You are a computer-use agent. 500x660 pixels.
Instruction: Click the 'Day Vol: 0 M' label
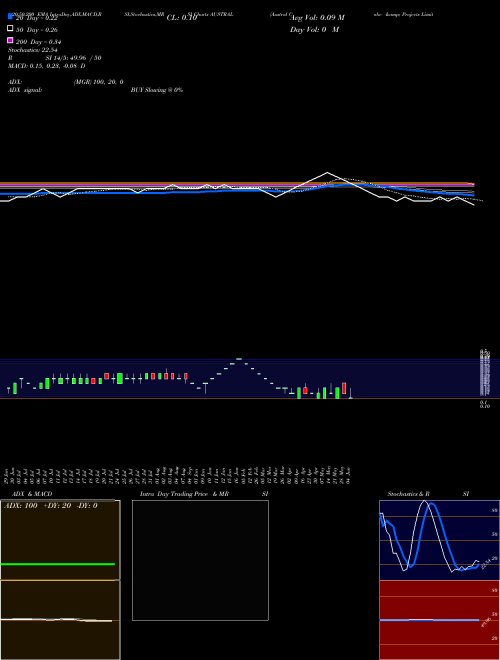tap(314, 30)
